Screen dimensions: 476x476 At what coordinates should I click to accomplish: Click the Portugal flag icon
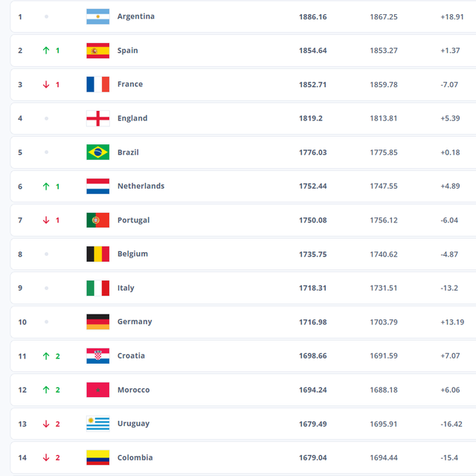coord(97,220)
